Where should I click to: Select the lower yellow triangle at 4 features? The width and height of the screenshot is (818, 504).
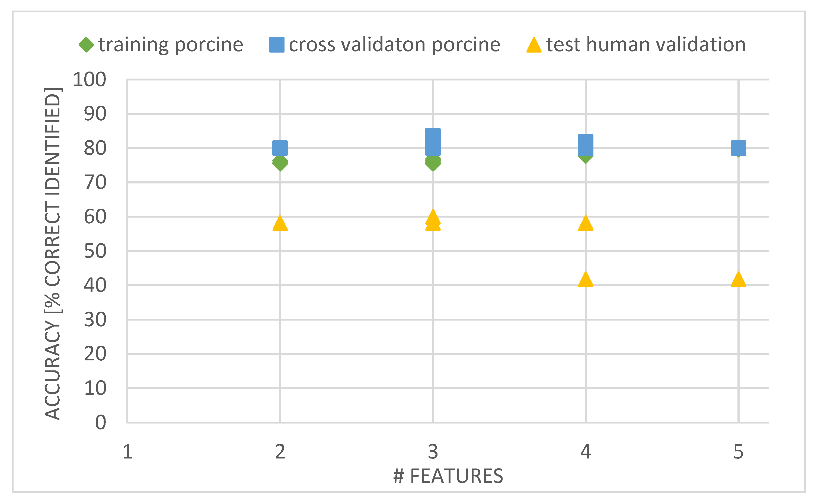click(586, 280)
